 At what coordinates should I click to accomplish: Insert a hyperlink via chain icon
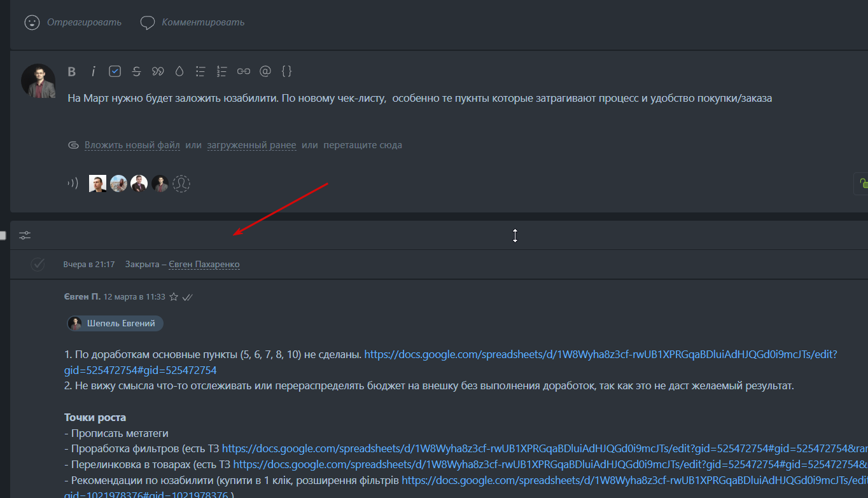point(243,71)
